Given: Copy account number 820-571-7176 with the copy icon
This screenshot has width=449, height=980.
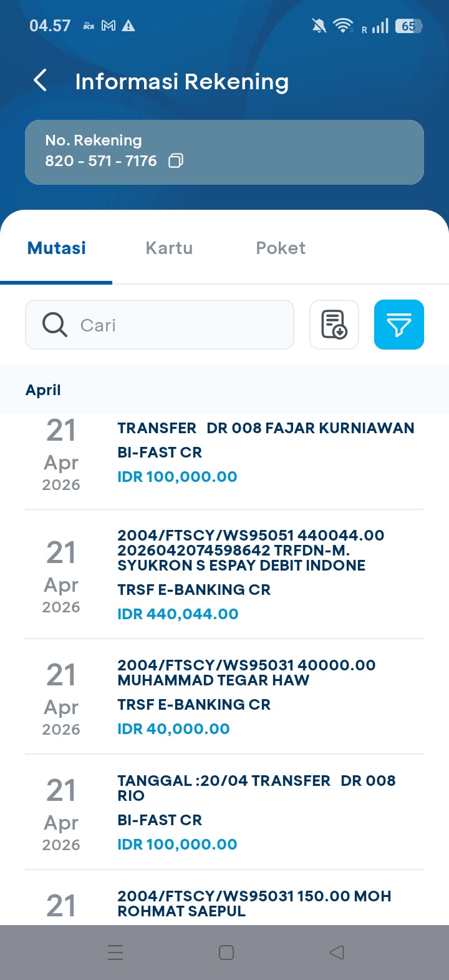Looking at the screenshot, I should [176, 161].
